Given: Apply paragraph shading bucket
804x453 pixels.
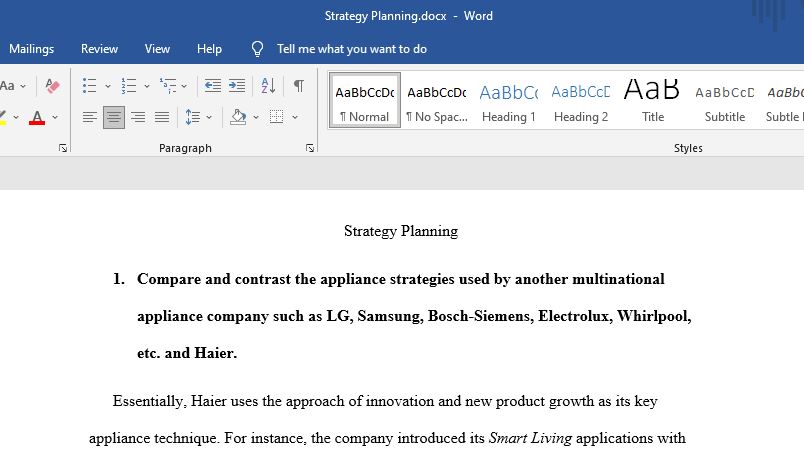Looking at the screenshot, I should pos(238,117).
